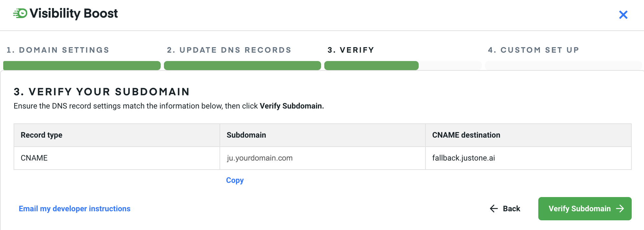Click the Visibility Boost logo icon

tap(20, 14)
